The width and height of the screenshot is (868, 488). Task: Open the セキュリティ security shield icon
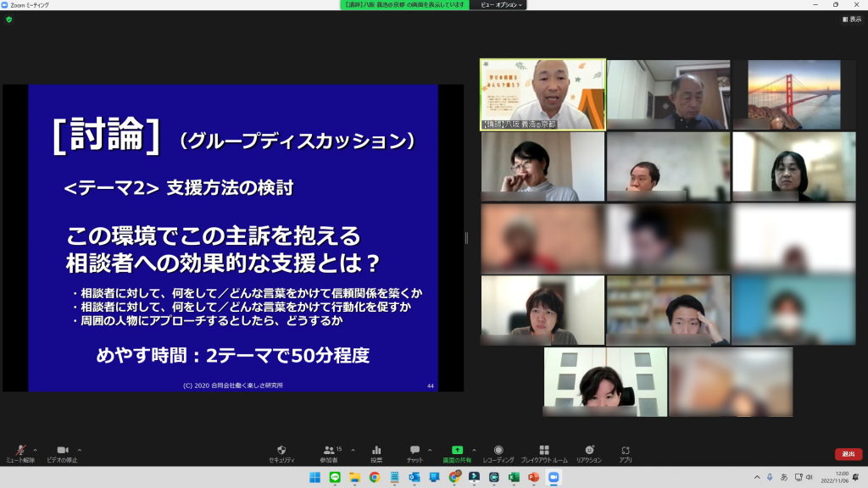(x=281, y=451)
